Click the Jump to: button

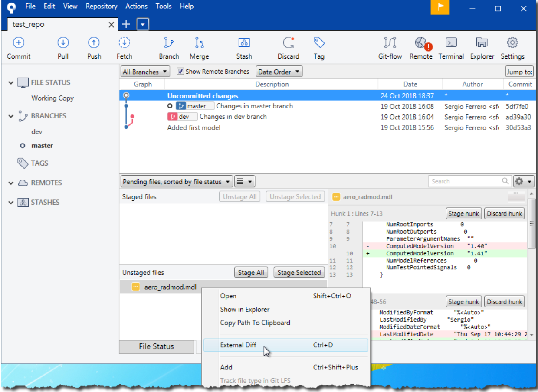(519, 72)
